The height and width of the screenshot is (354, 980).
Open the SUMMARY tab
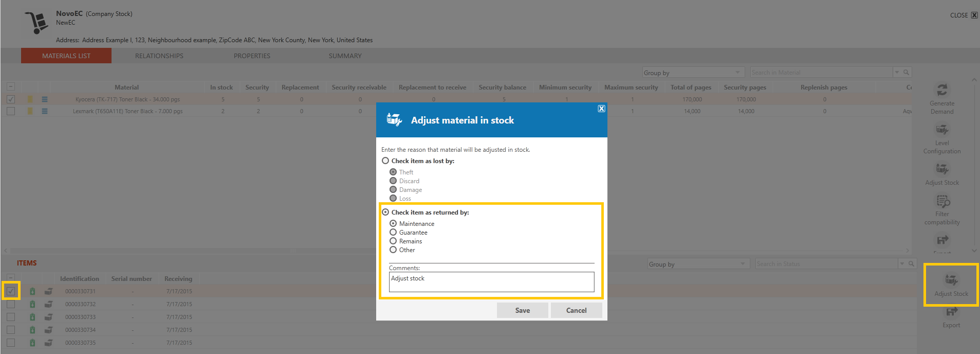click(x=345, y=56)
